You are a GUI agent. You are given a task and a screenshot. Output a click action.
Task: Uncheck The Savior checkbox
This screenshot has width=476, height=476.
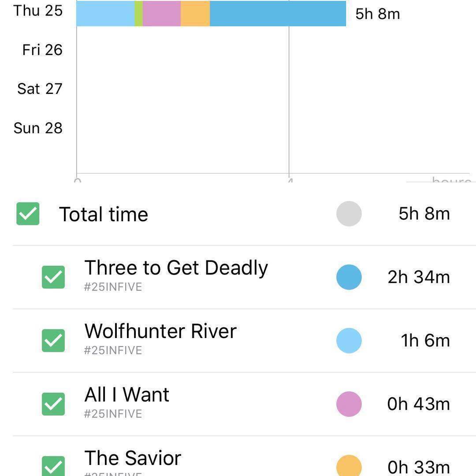coord(53,467)
